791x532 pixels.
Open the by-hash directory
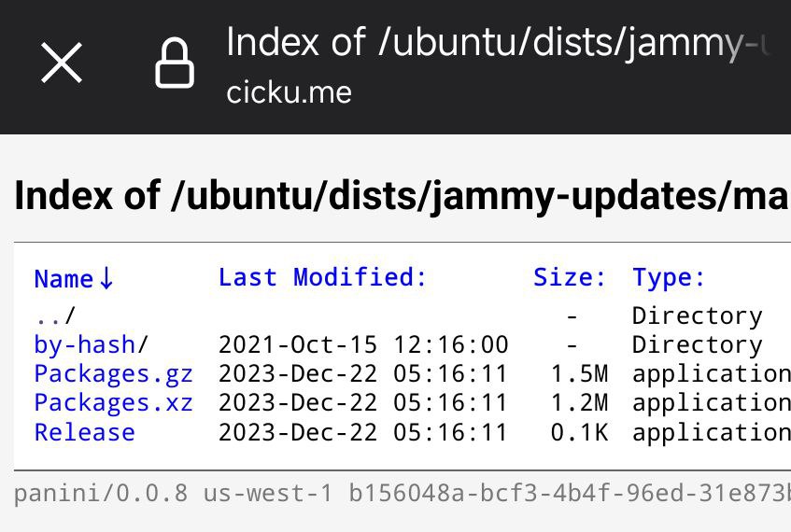click(x=85, y=344)
